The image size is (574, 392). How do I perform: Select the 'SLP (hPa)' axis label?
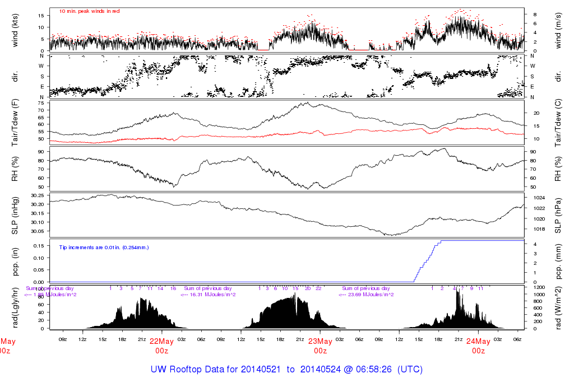pyautogui.click(x=558, y=216)
